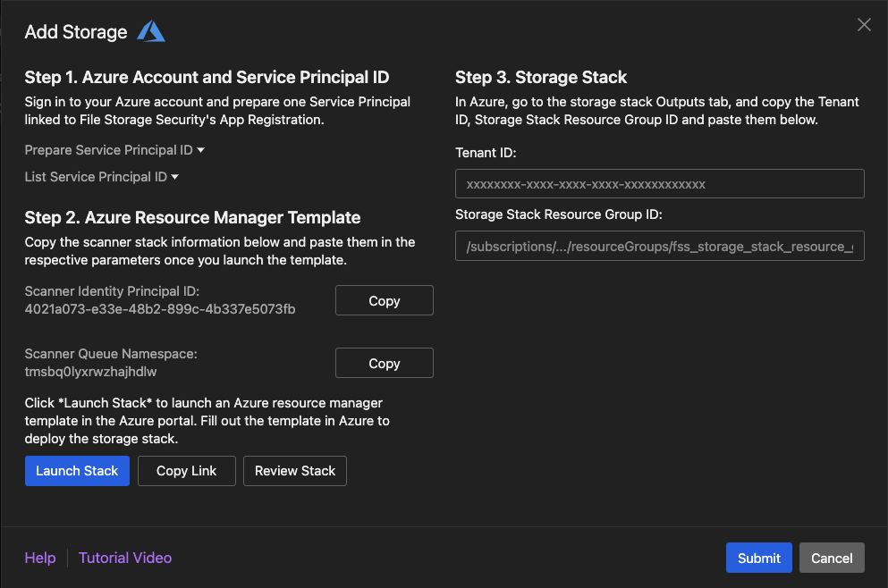The image size is (888, 588).
Task: Click the Step 3 Storage Stack heading
Action: click(x=541, y=77)
